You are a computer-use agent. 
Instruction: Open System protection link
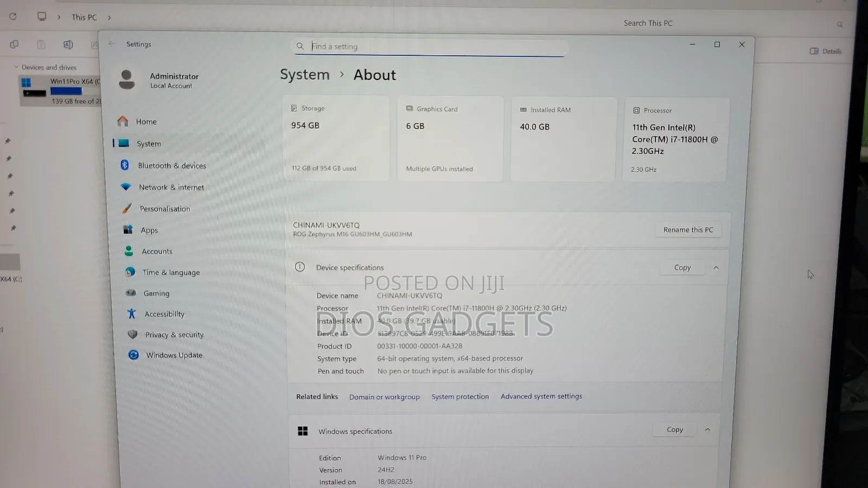click(x=460, y=396)
